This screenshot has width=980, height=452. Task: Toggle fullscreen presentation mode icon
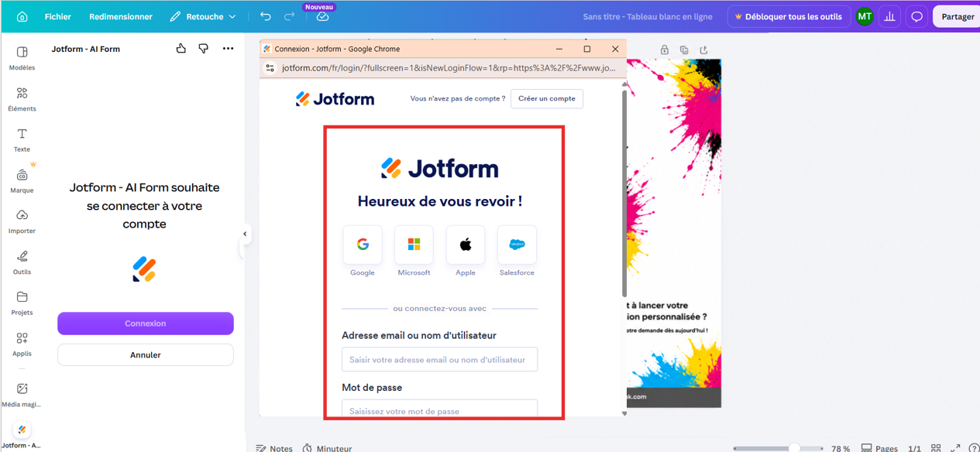pos(955,448)
